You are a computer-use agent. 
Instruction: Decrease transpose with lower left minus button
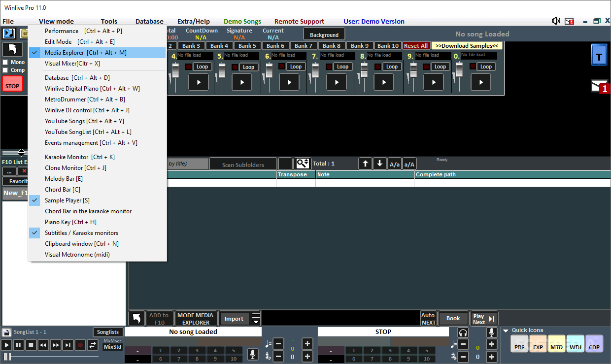(x=278, y=356)
